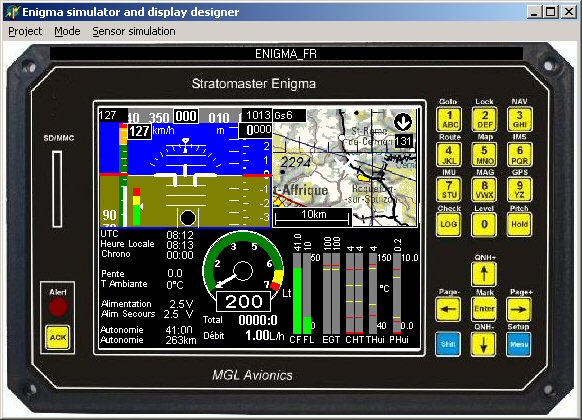Click the airspeed 127 km/h readout

coord(140,131)
